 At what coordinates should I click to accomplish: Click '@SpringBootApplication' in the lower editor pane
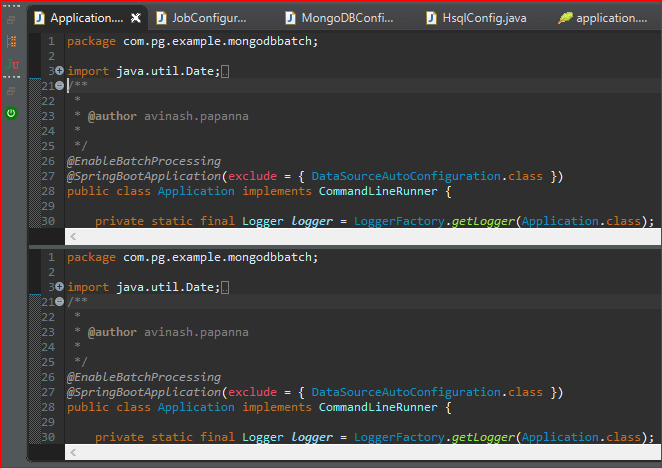(144, 392)
